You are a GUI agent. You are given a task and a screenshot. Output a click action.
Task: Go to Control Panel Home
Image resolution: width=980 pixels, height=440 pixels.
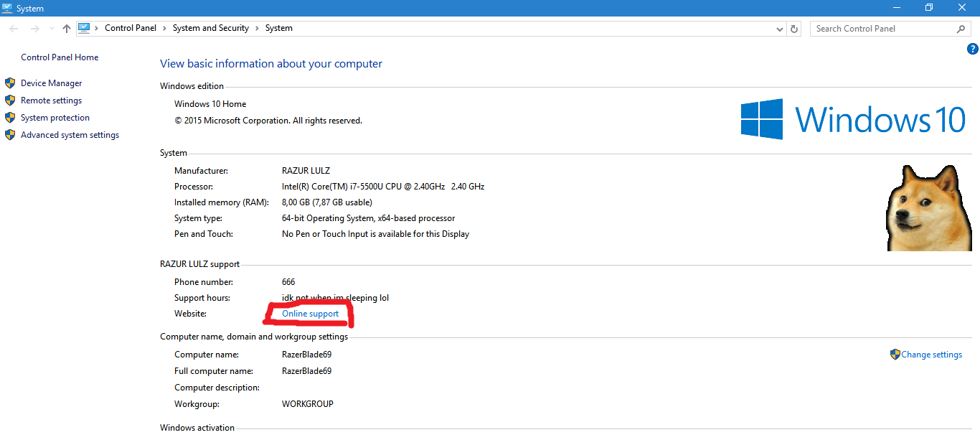60,57
